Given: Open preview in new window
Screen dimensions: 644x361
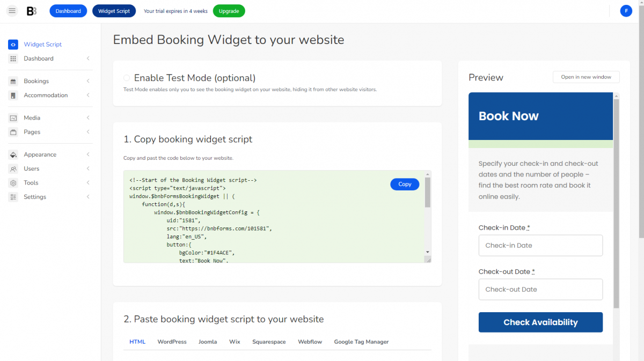Looking at the screenshot, I should pos(586,77).
